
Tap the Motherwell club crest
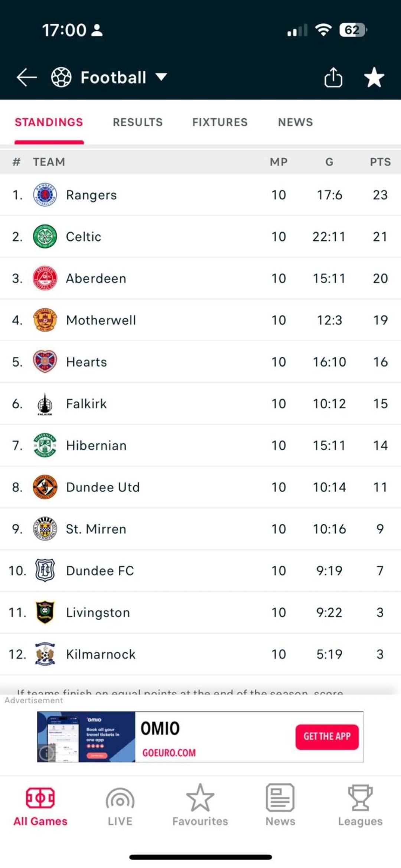point(45,320)
